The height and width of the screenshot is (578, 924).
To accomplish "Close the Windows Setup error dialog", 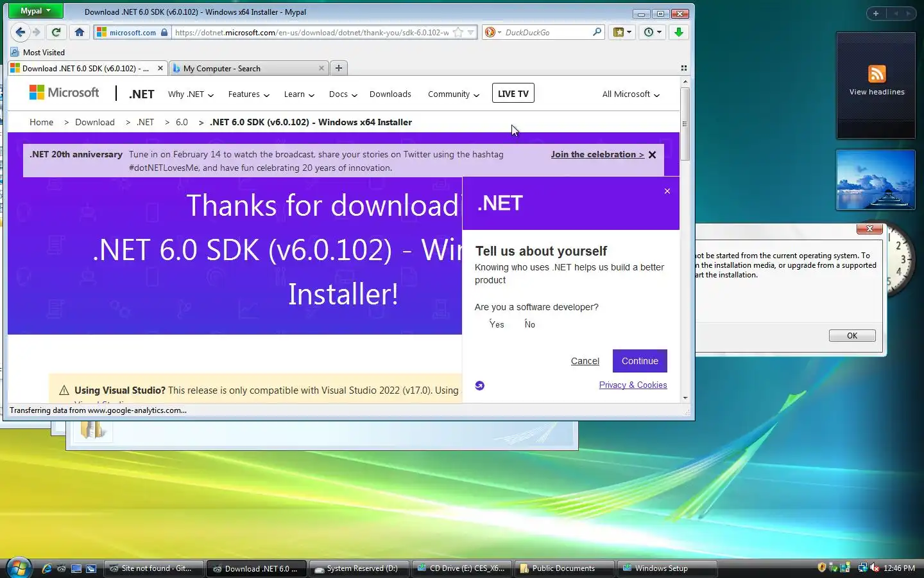I will [x=869, y=229].
